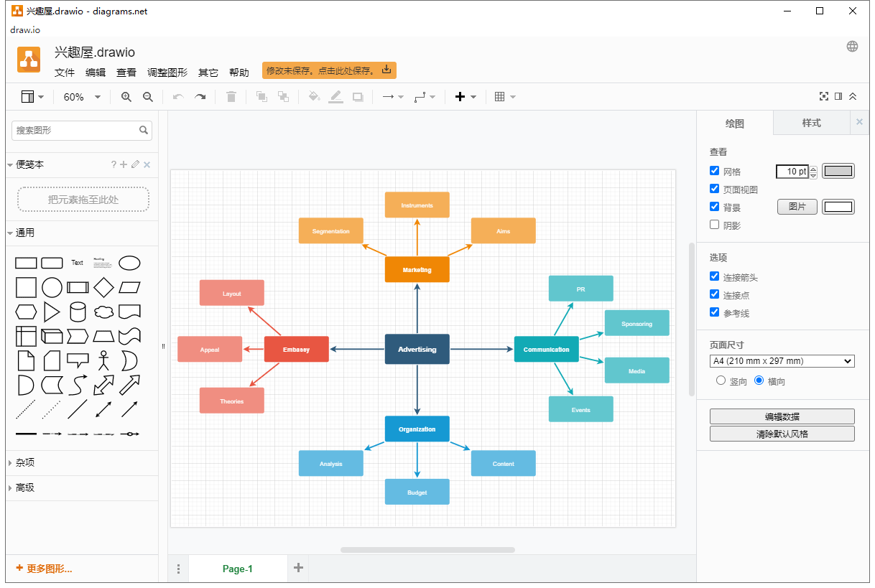Open 更多图形 more shapes link
The height and width of the screenshot is (588, 875).
pos(44,569)
